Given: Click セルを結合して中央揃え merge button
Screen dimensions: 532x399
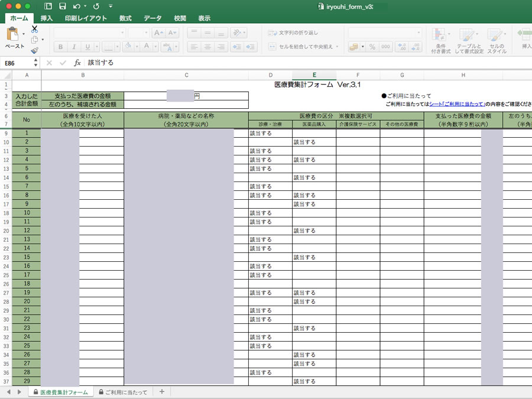Looking at the screenshot, I should coord(301,47).
